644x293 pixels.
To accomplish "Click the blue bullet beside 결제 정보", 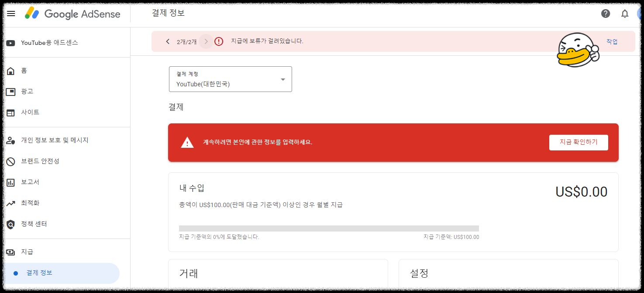I will tap(16, 273).
